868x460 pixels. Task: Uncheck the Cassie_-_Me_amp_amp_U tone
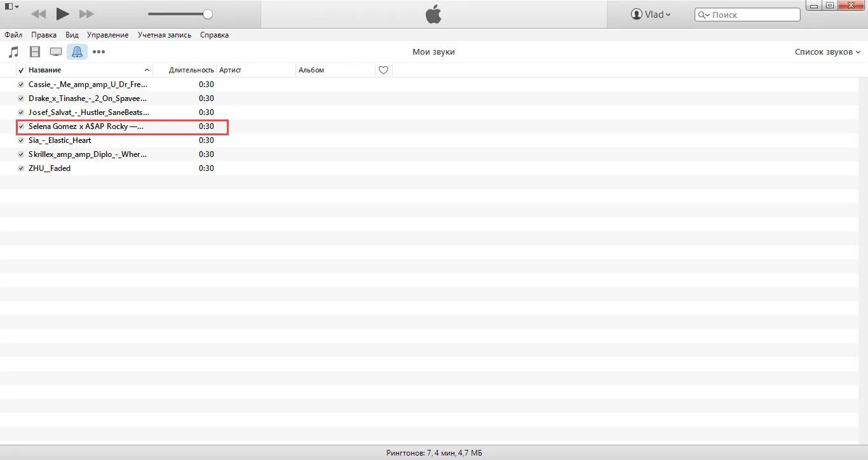tap(21, 85)
